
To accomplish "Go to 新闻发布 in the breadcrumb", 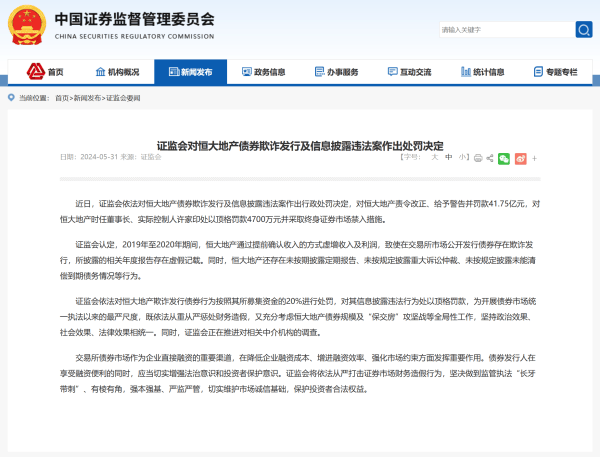I will pos(87,98).
